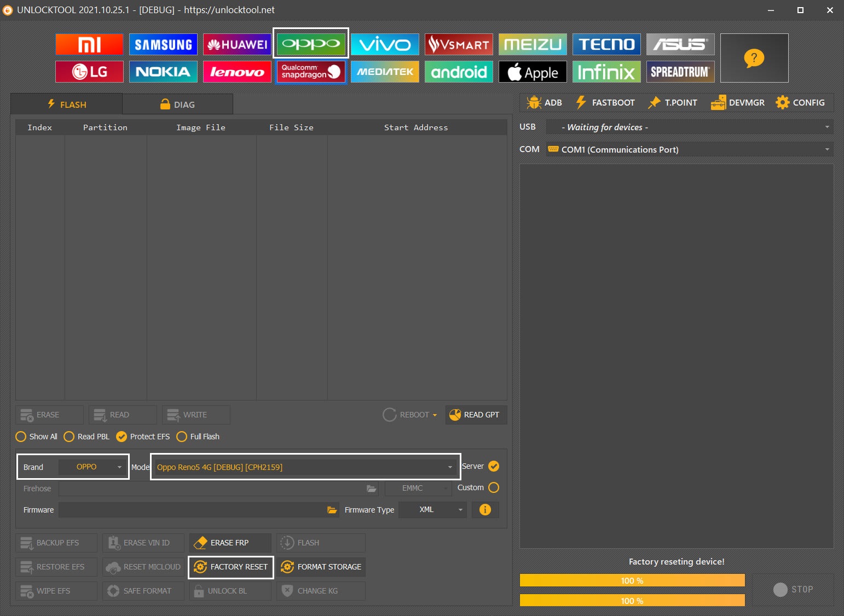The width and height of the screenshot is (844, 616).
Task: Browse for Firmware file folder icon
Action: tap(332, 510)
